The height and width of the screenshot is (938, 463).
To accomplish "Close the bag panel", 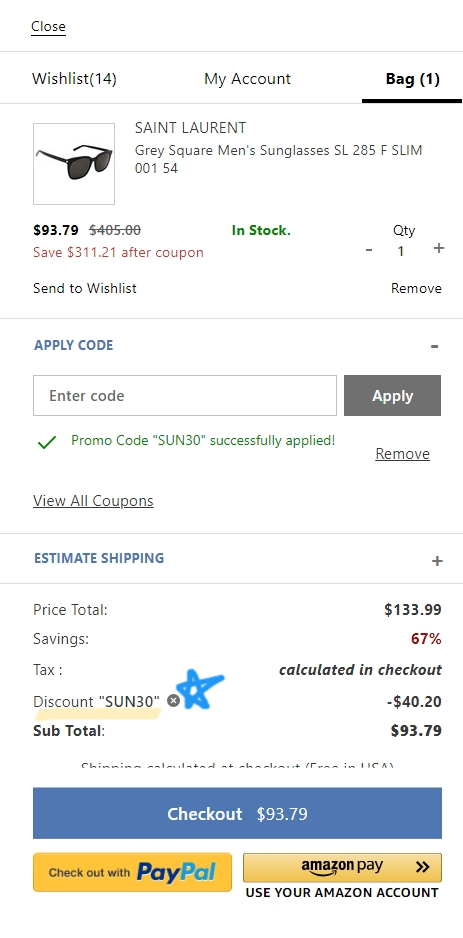I will (48, 26).
